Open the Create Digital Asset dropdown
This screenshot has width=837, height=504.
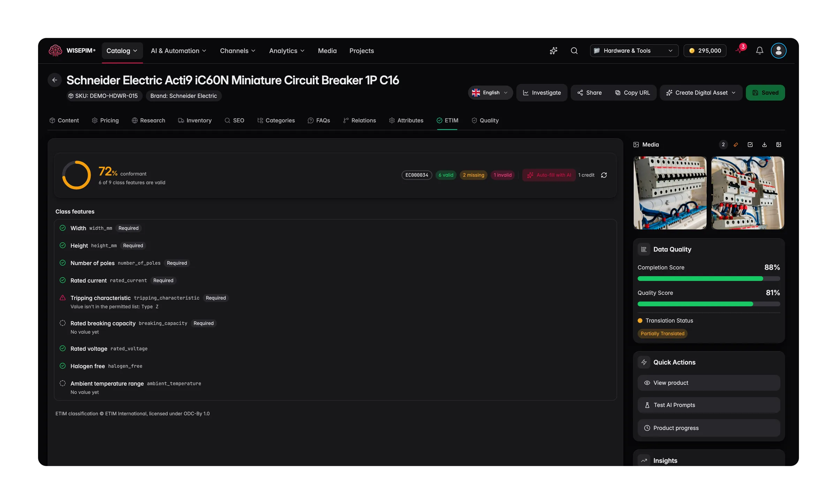coord(701,93)
